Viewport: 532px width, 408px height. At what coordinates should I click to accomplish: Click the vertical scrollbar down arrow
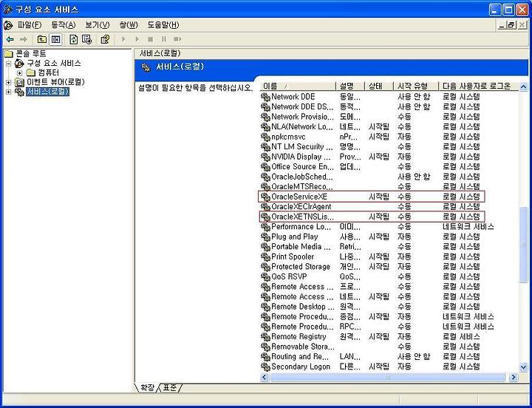(524, 367)
